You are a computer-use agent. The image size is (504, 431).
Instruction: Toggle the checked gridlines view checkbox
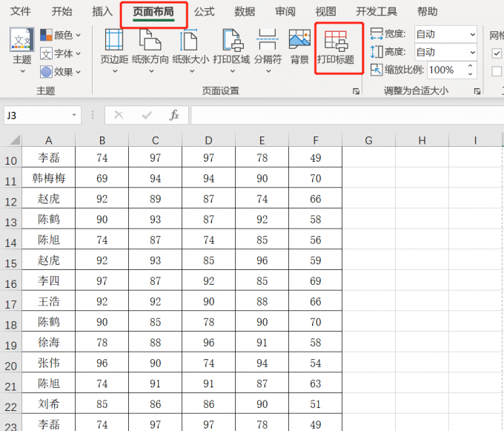click(497, 53)
